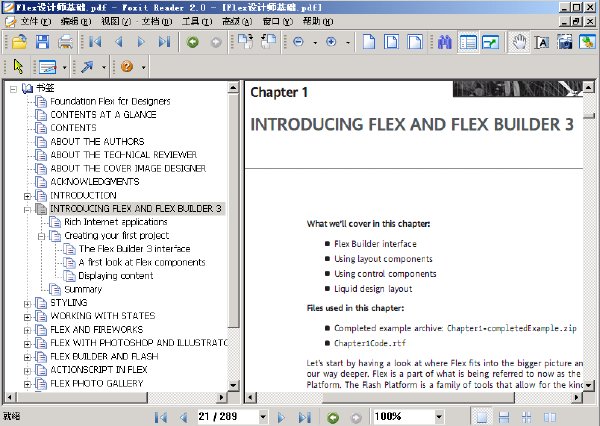The image size is (600, 426).
Task: Open the 100% zoom level dropdown
Action: coord(439,417)
